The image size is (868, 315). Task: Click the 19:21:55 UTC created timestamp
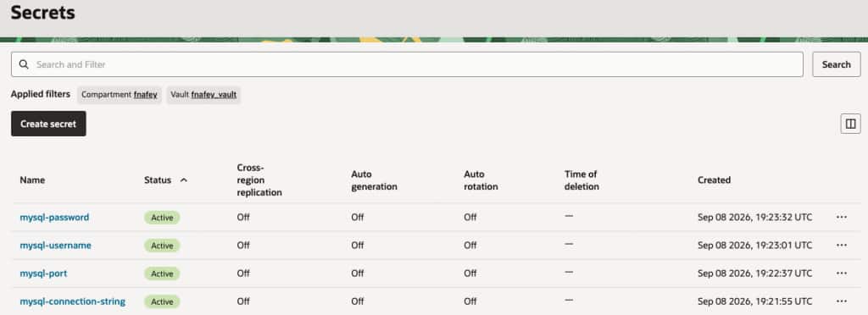click(x=754, y=301)
